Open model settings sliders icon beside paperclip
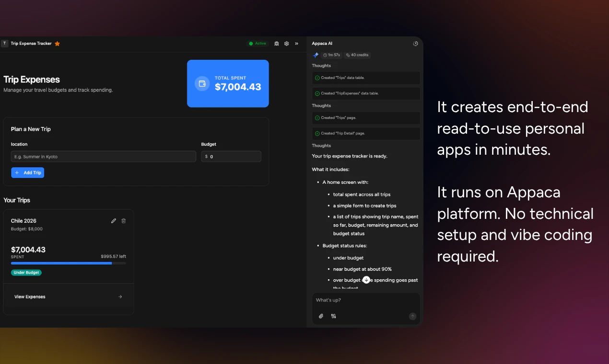Image resolution: width=609 pixels, height=364 pixels. [x=333, y=316]
